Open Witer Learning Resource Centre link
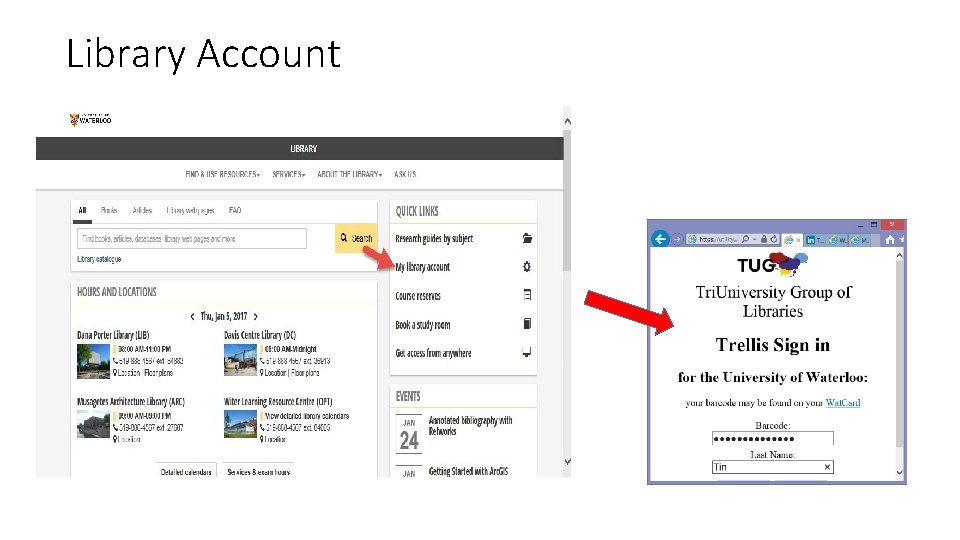This screenshot has width=960, height=540. click(x=278, y=402)
